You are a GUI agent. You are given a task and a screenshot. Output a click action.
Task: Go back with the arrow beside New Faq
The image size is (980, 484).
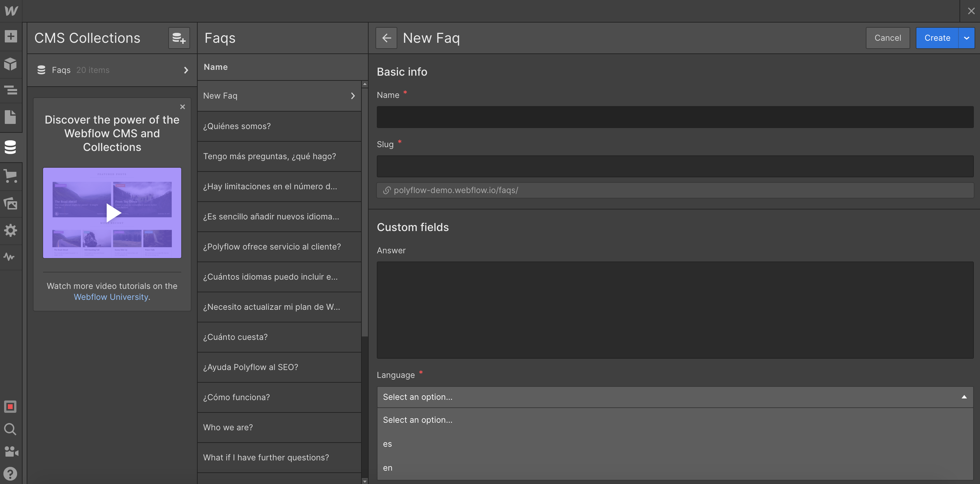click(386, 38)
